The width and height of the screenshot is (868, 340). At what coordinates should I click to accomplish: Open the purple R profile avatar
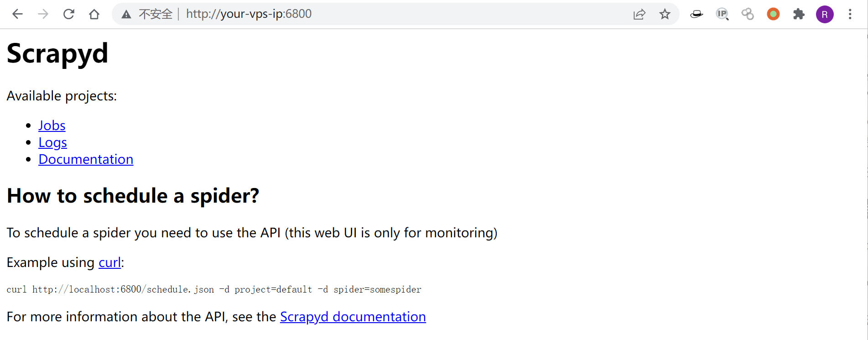(x=825, y=14)
